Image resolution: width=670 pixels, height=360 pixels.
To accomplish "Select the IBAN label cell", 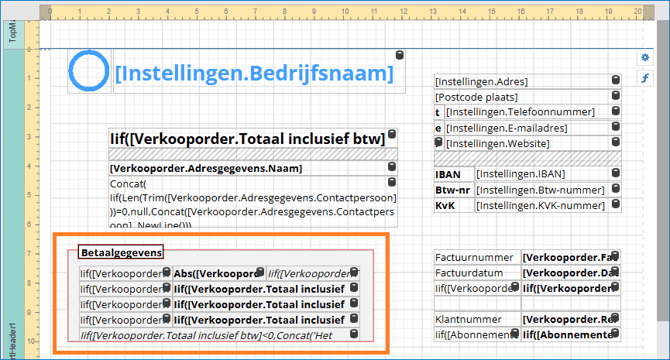I will click(454, 174).
